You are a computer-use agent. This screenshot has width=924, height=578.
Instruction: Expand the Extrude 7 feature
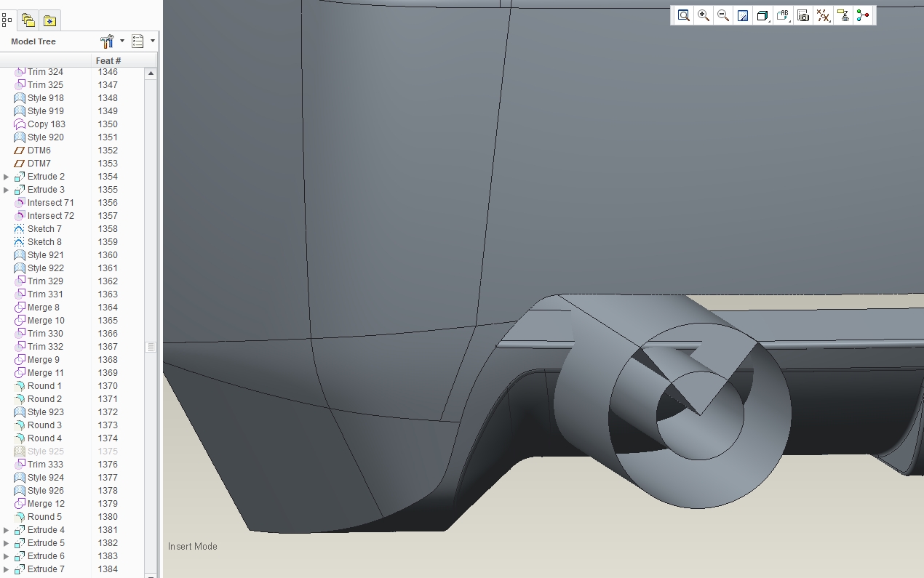click(x=7, y=569)
